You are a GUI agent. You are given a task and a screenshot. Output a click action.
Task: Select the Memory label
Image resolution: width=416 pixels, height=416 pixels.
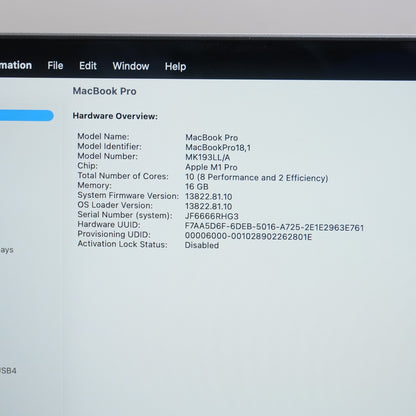coord(94,185)
